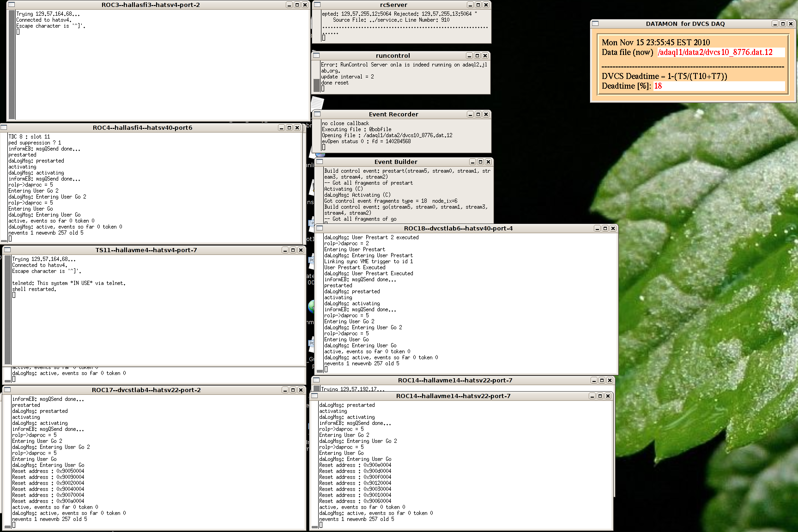Minimize the DATAMON for DVCS DAQ window
Image resolution: width=798 pixels, height=532 pixels.
coord(775,24)
